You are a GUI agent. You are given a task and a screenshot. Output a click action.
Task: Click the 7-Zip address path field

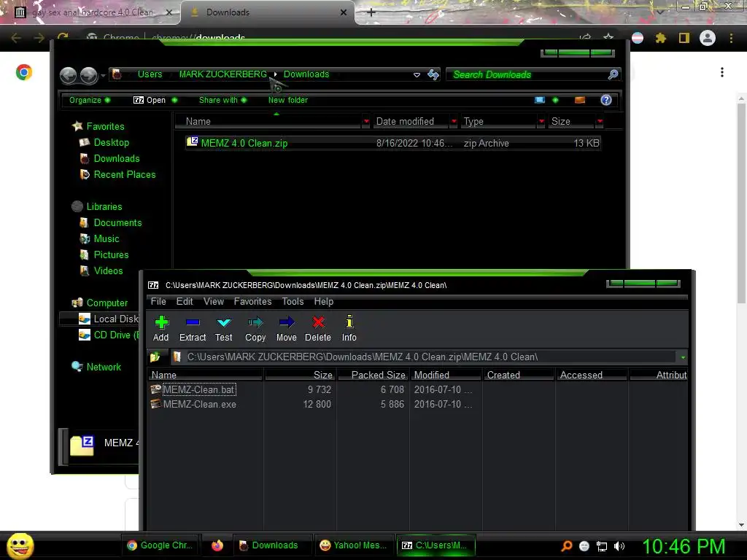coord(424,357)
